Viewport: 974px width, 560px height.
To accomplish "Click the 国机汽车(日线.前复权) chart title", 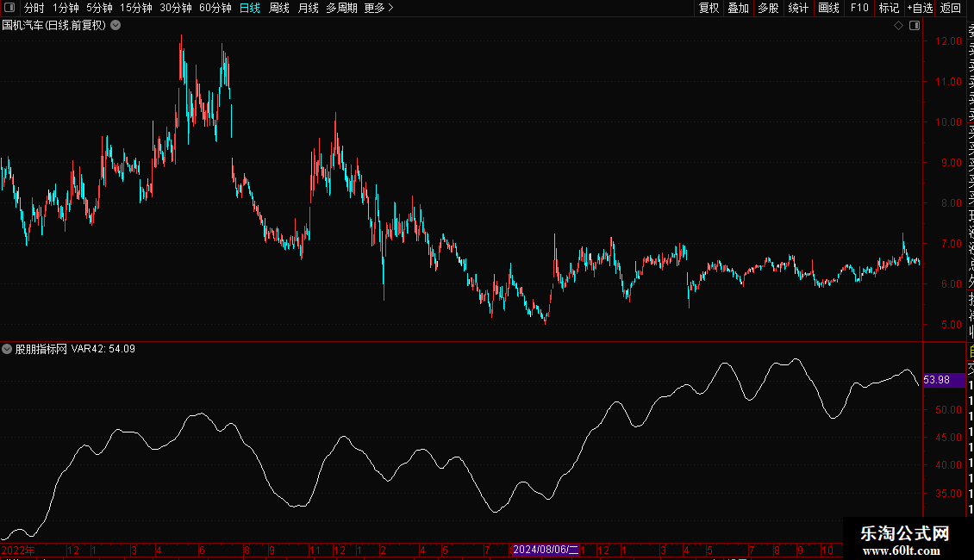I will point(54,26).
